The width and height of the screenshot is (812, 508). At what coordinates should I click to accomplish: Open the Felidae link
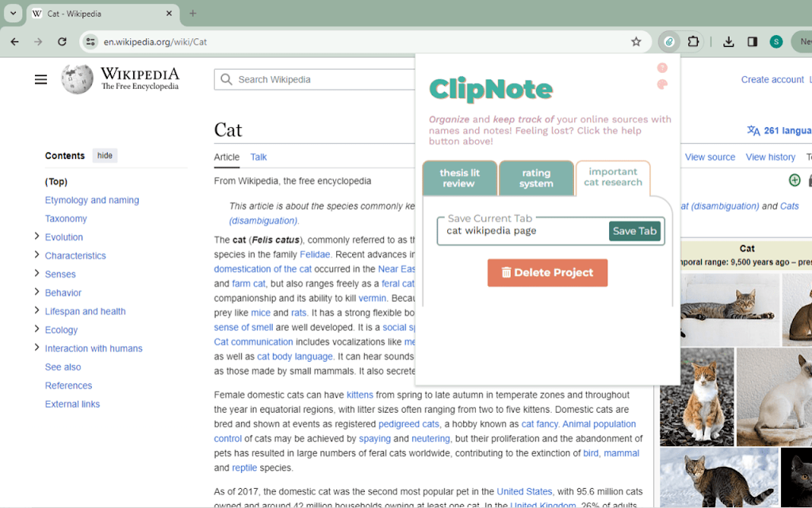coord(315,255)
